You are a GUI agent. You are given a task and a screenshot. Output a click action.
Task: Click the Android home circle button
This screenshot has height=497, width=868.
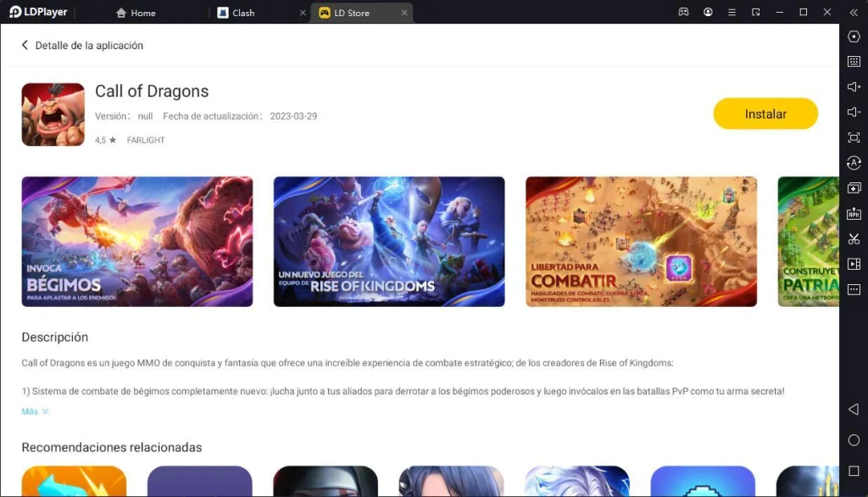click(x=854, y=440)
